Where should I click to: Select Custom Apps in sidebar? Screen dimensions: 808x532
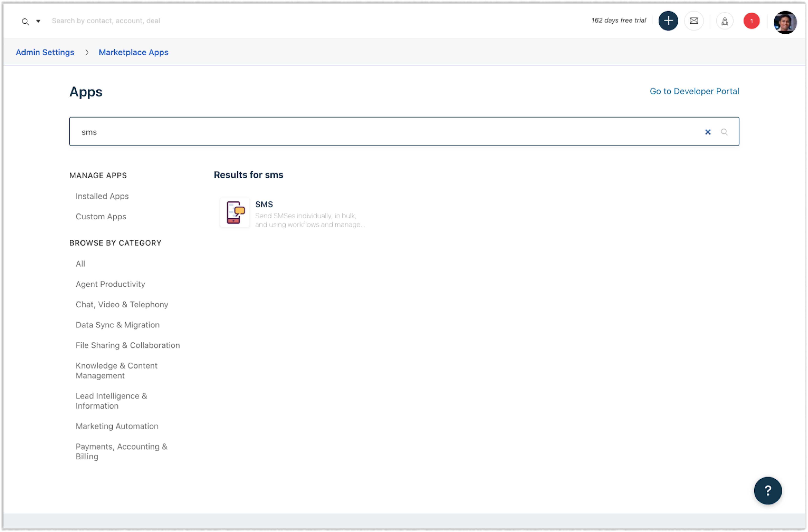(x=101, y=216)
